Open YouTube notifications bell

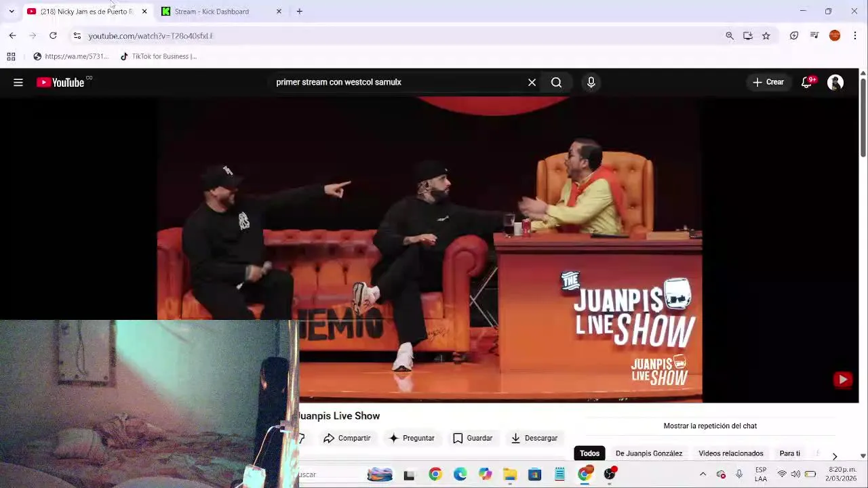pos(807,83)
